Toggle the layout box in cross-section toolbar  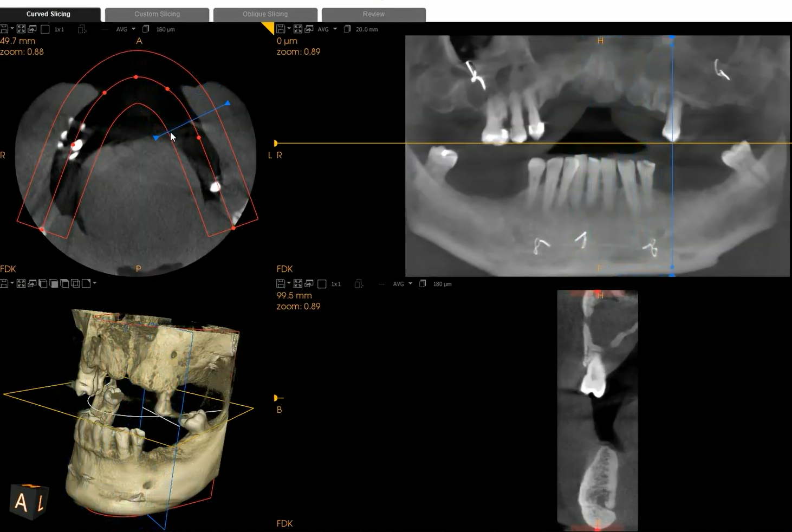point(322,284)
